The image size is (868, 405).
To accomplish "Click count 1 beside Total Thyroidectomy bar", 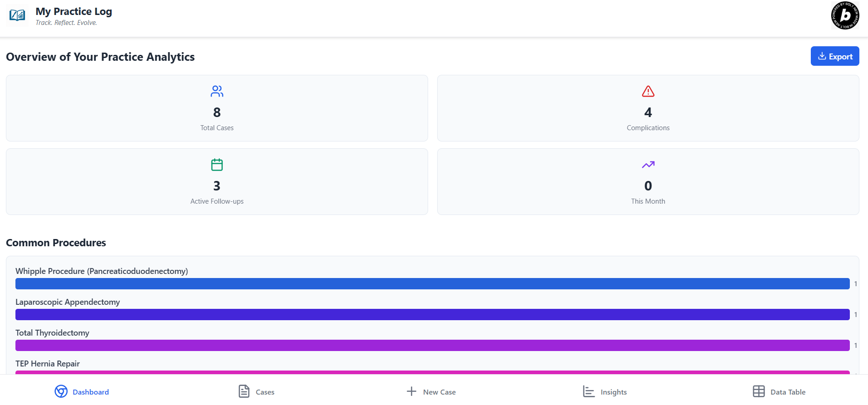I will pos(856,346).
